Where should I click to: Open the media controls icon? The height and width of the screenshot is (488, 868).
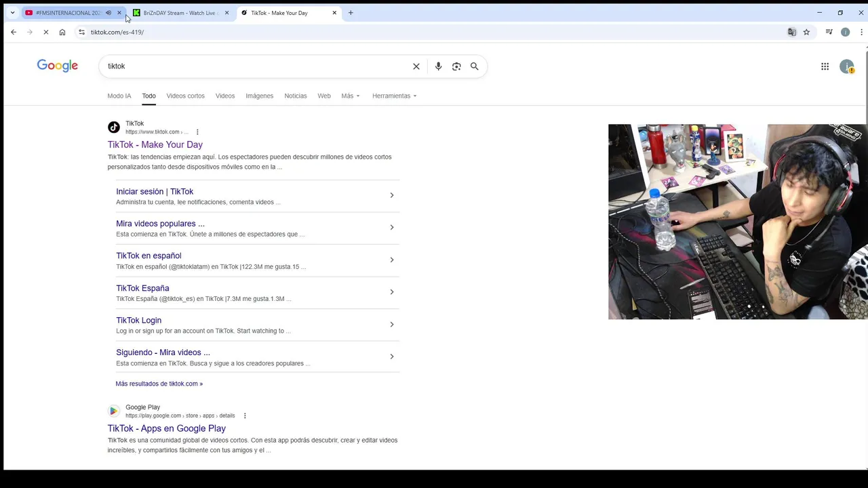[829, 32]
